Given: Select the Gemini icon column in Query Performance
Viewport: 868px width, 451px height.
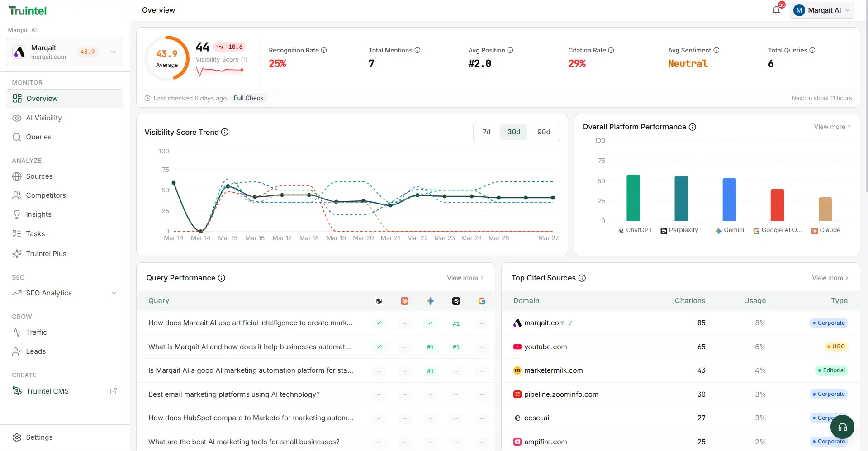Looking at the screenshot, I should 430,301.
